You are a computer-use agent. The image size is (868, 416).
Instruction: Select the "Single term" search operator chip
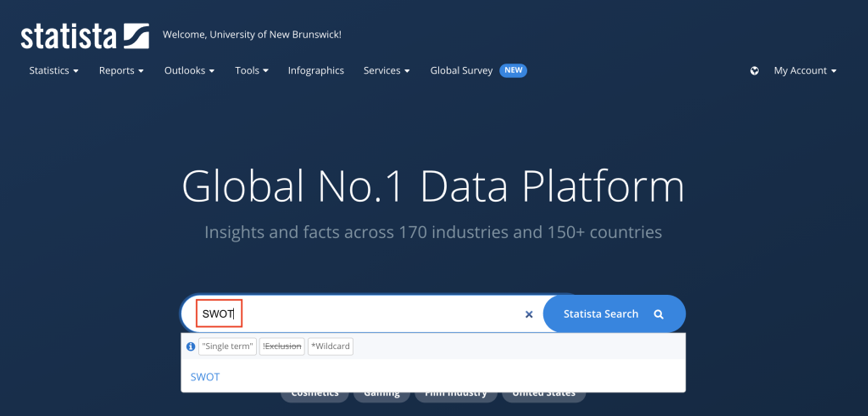click(227, 347)
